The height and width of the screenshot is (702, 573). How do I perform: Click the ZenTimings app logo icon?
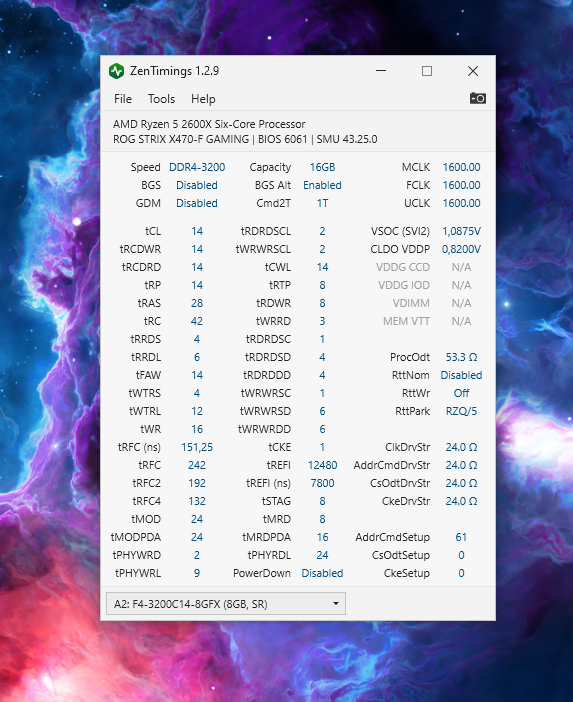(x=116, y=71)
